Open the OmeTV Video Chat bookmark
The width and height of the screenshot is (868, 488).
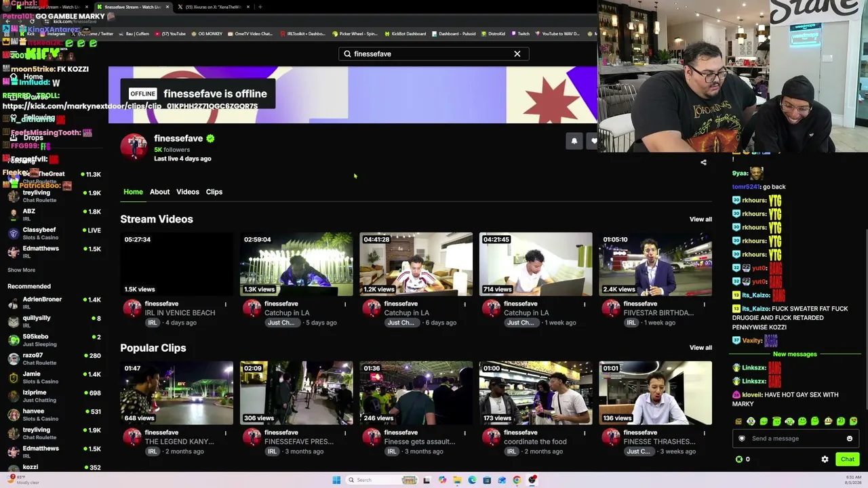[250, 34]
